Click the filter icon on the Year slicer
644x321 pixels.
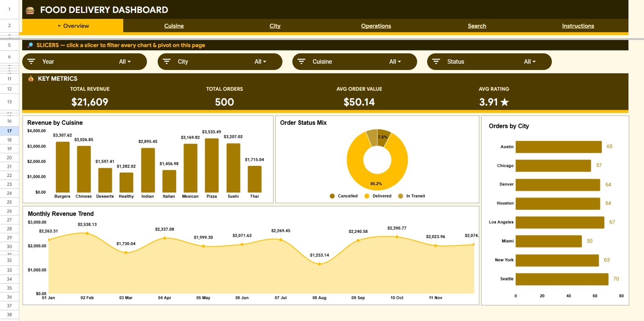point(31,62)
